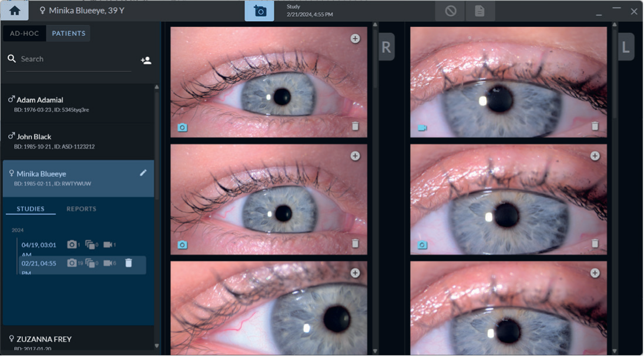Click the search magnifier icon
Viewport: 644px width, 356px height.
coord(12,59)
